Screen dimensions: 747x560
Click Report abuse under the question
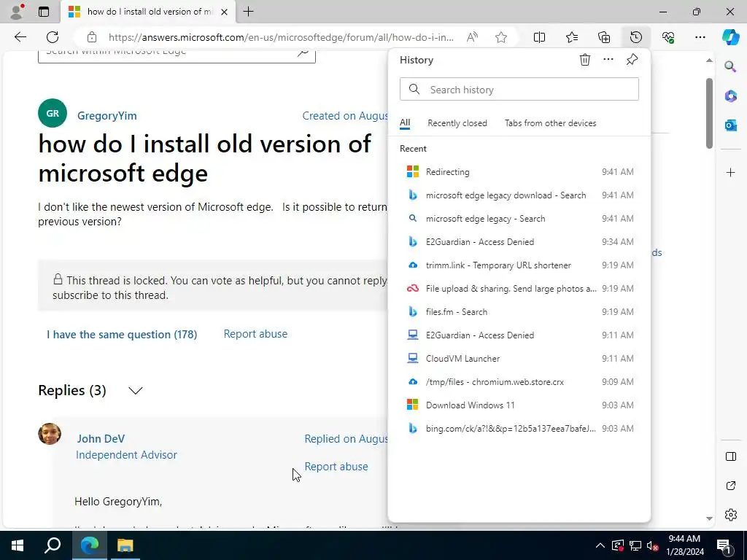click(255, 334)
